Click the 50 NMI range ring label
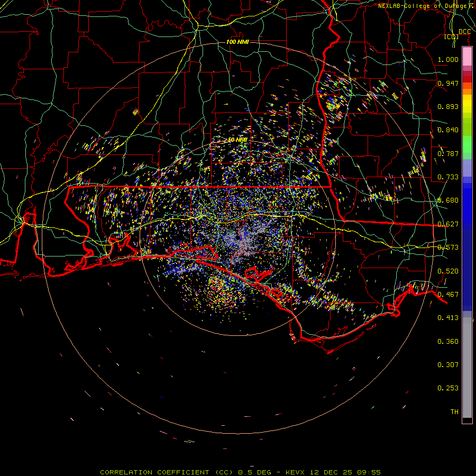 coord(237,140)
